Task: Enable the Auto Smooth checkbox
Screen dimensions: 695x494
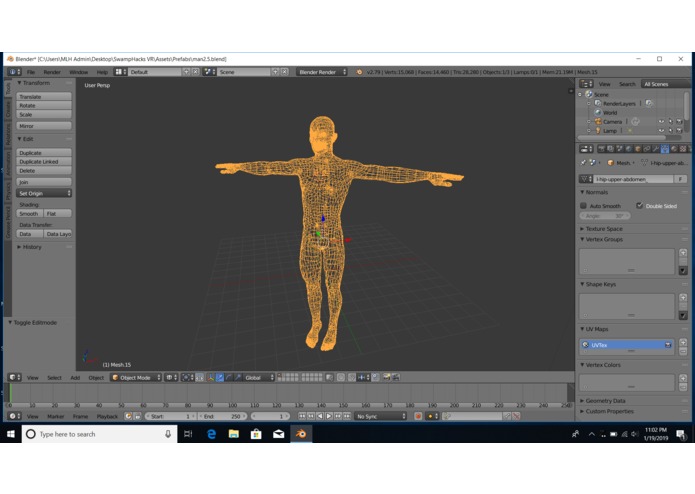Action: [x=584, y=206]
